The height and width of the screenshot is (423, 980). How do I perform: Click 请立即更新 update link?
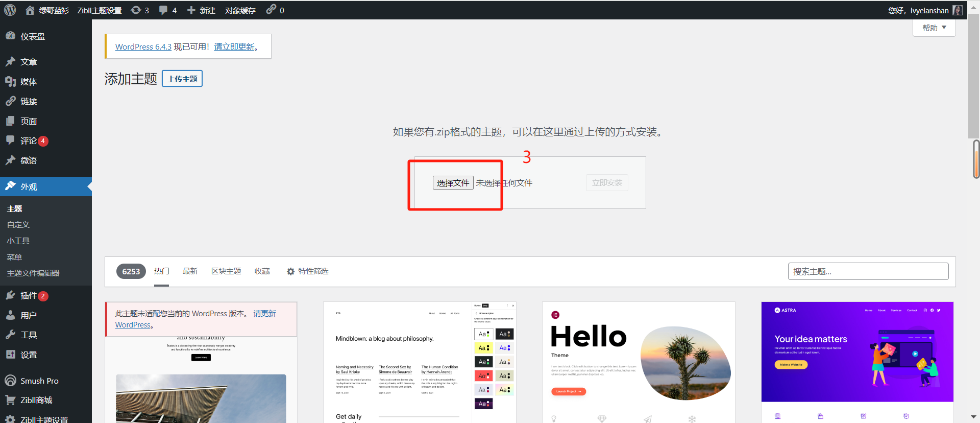234,46
